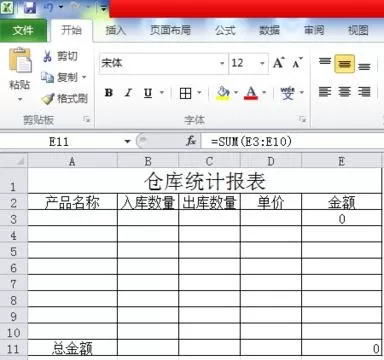Click the 粘贴 (Paste) clipboard icon
Viewport: 384px width, 360px height.
point(20,60)
